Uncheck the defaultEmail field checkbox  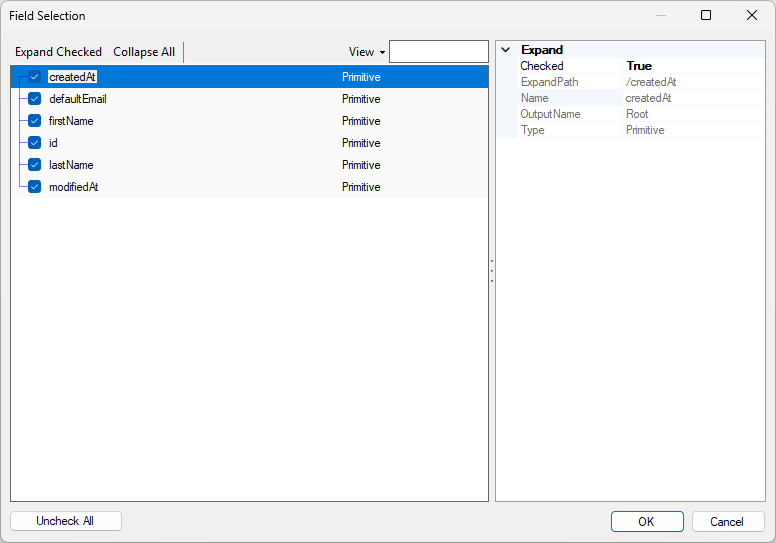[x=35, y=99]
